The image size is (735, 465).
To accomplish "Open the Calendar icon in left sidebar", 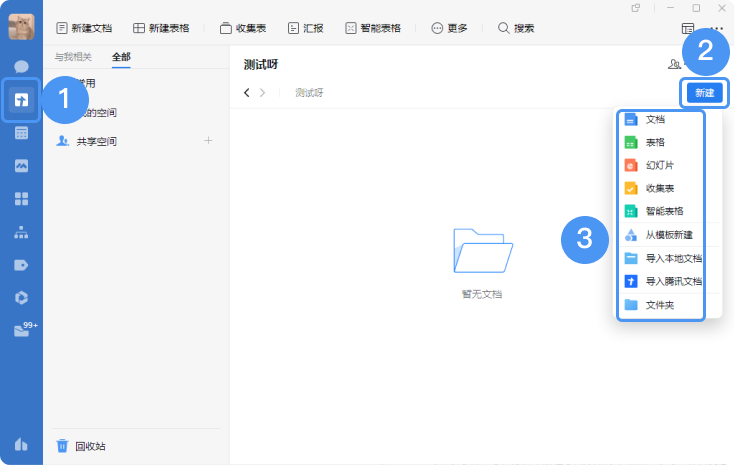I will pyautogui.click(x=21, y=133).
